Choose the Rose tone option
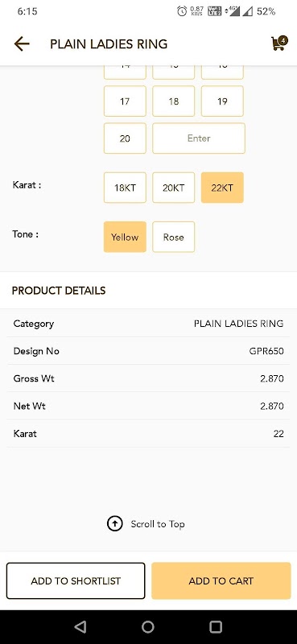The width and height of the screenshot is (297, 644). 173,237
